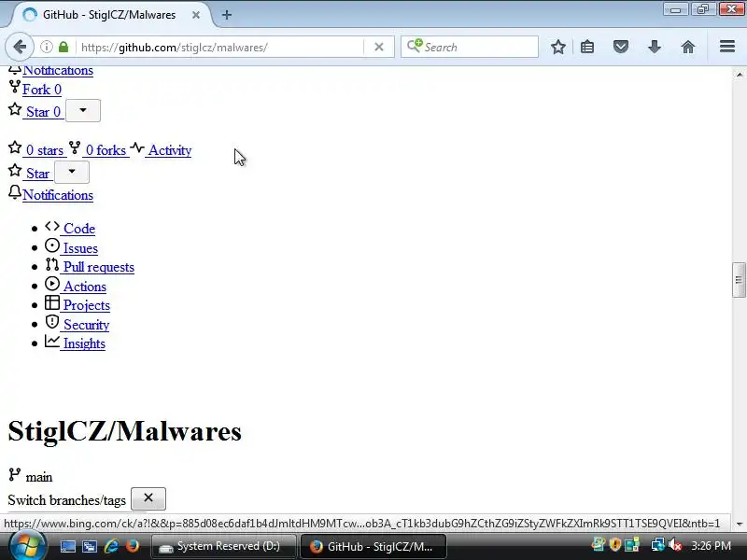Click the bell icon beside Notifications
Image resolution: width=747 pixels, height=560 pixels.
click(x=15, y=192)
